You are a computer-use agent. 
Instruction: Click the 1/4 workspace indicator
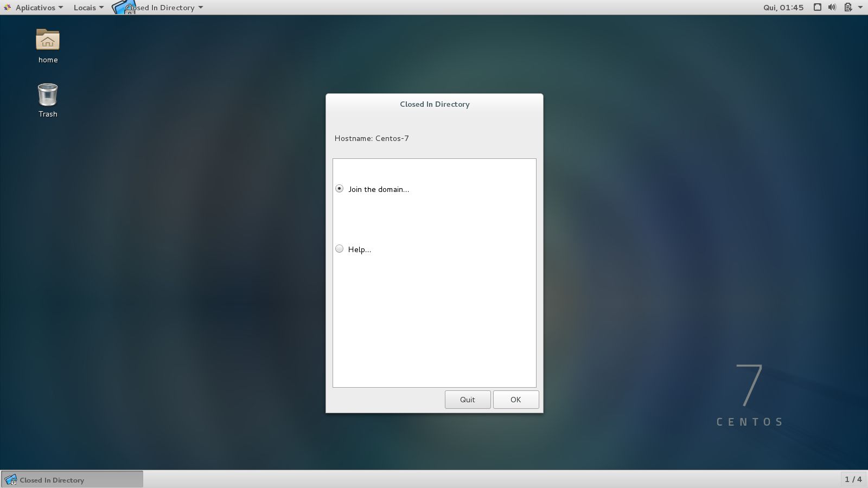coord(853,479)
